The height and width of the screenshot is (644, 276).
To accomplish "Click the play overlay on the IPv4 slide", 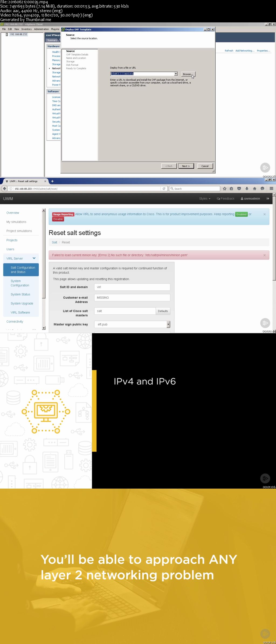I will [x=265, y=478].
